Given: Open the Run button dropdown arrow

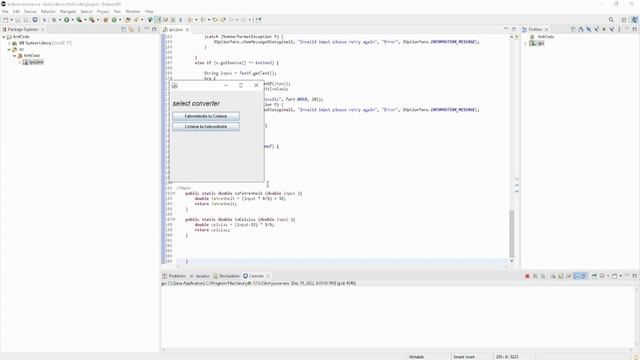Looking at the screenshot, I should 72,20.
